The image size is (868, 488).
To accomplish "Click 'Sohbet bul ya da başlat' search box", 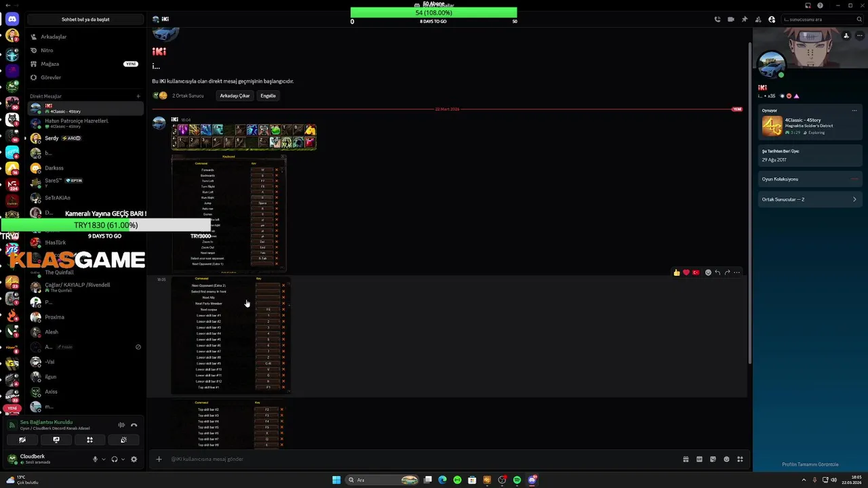I will click(85, 20).
